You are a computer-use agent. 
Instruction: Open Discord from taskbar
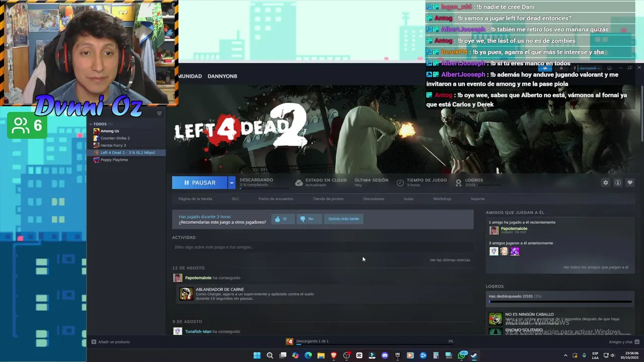coord(385,355)
